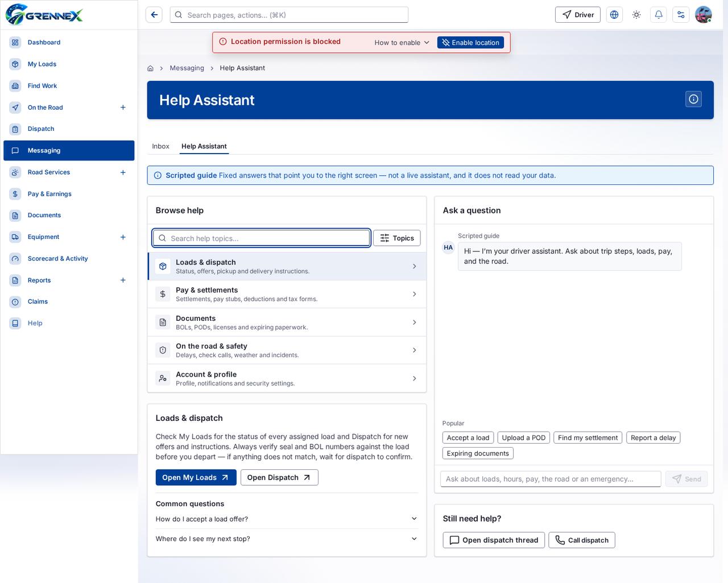
Task: Open Documents in the sidebar
Action: pos(69,215)
